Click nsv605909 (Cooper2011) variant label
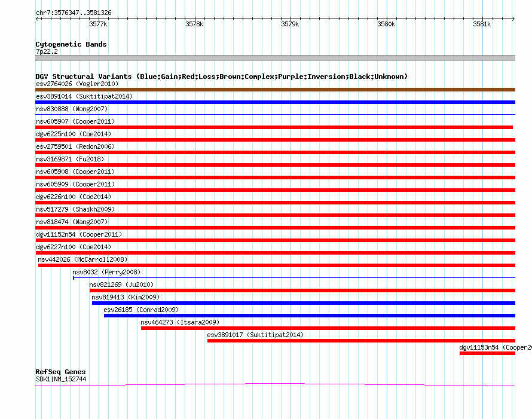 (75, 184)
